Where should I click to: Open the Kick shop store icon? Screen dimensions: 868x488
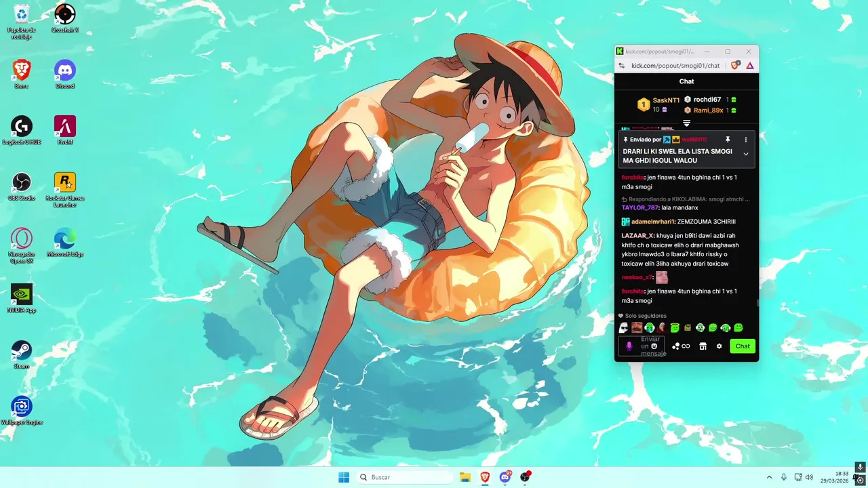click(703, 346)
